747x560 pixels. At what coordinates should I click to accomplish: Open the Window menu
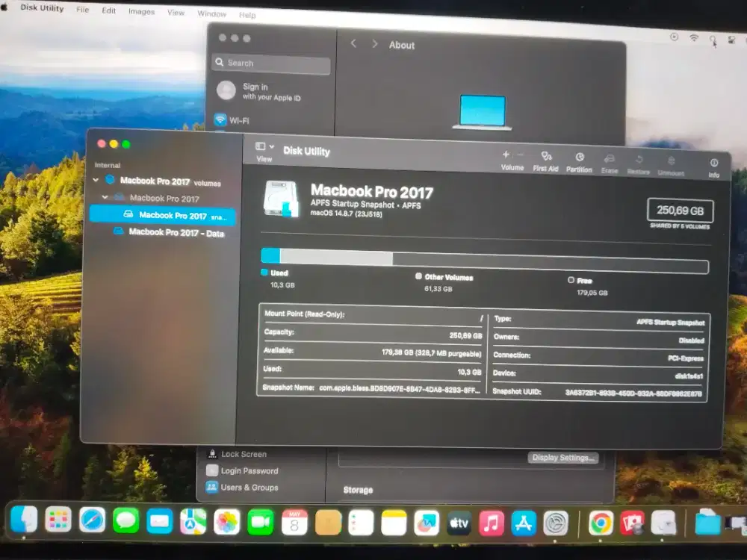point(212,13)
